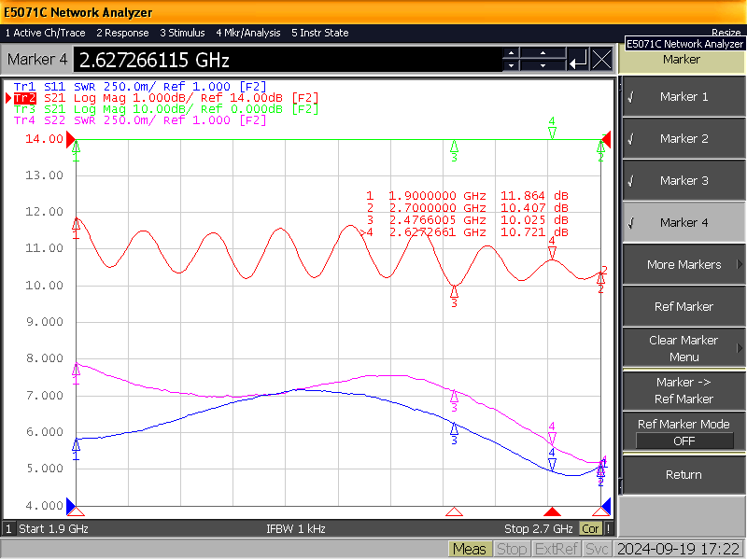Screen dimensions: 747x560
Task: Click marker 1 readout row 1.9000000 GHz
Action: pos(467,196)
